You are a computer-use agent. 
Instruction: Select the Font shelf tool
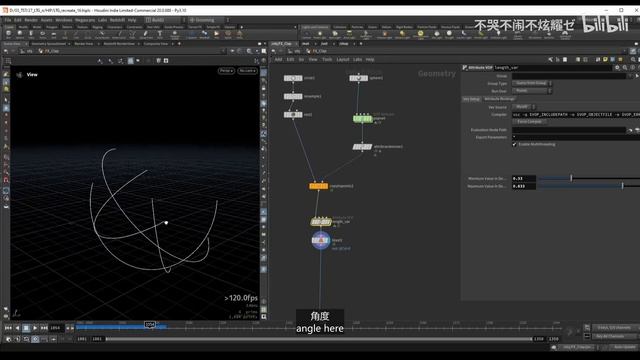(x=160, y=34)
